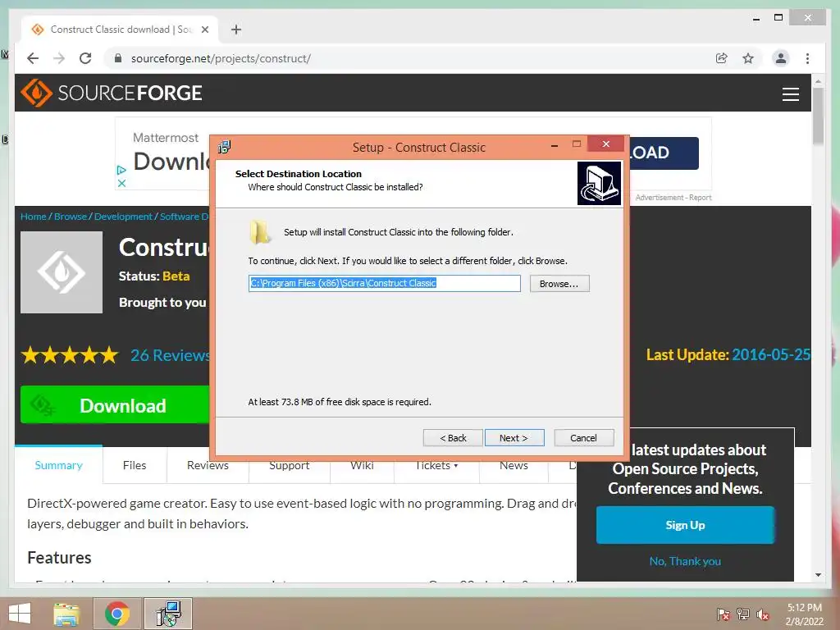
Task: Close the ad with the X icon
Action: pyautogui.click(x=121, y=183)
